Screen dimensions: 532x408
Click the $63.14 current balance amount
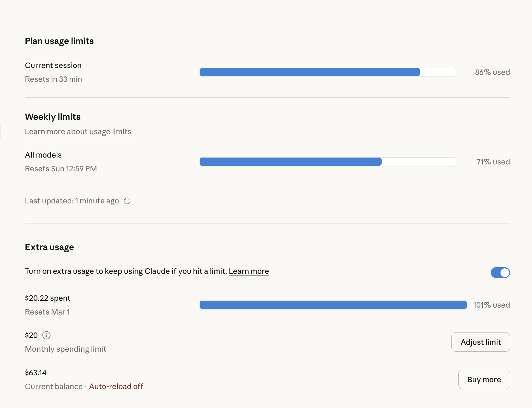click(36, 373)
